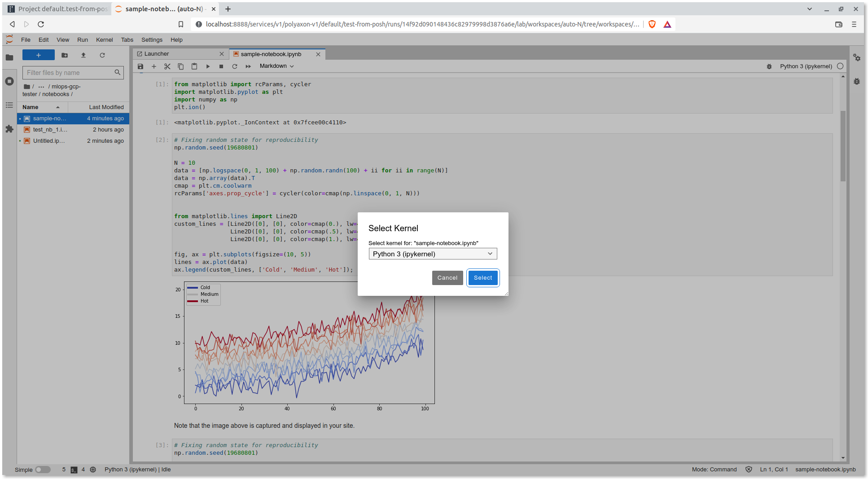Open the Debugger bug icon on right sidebar
Screen dimensions: 868x479
click(x=857, y=81)
